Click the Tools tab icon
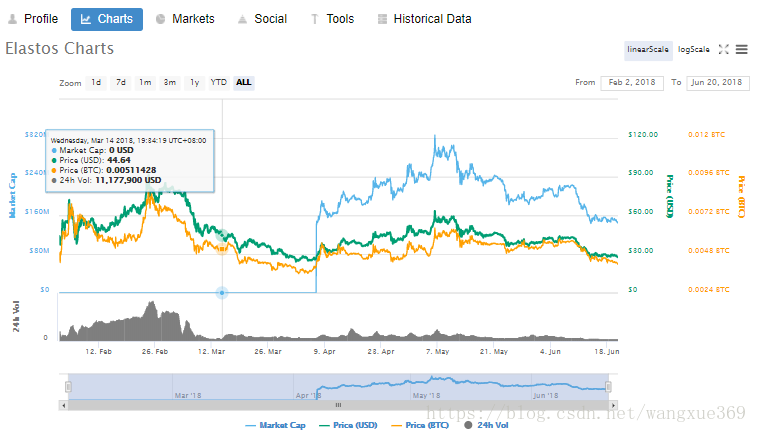 pyautogui.click(x=315, y=19)
